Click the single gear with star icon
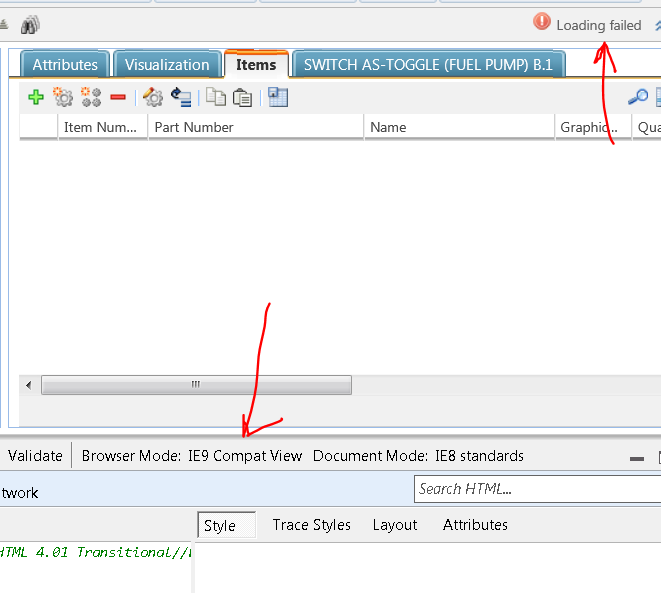 [x=63, y=97]
